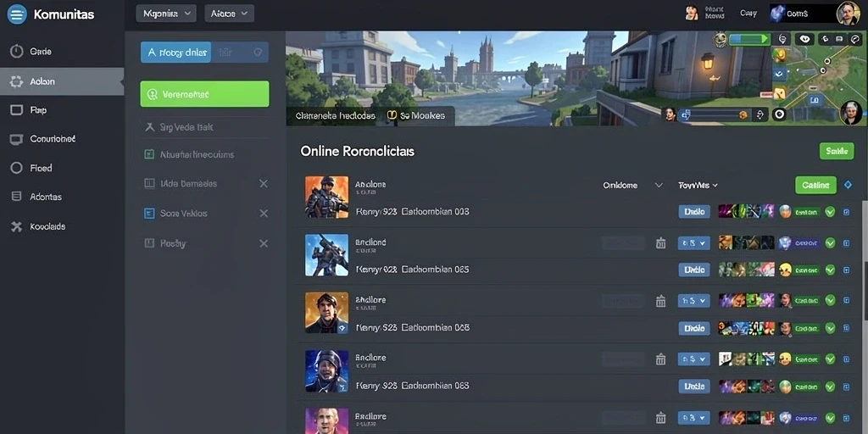Click the green progress bar in the banner
This screenshot has height=434, width=868.
click(x=749, y=39)
